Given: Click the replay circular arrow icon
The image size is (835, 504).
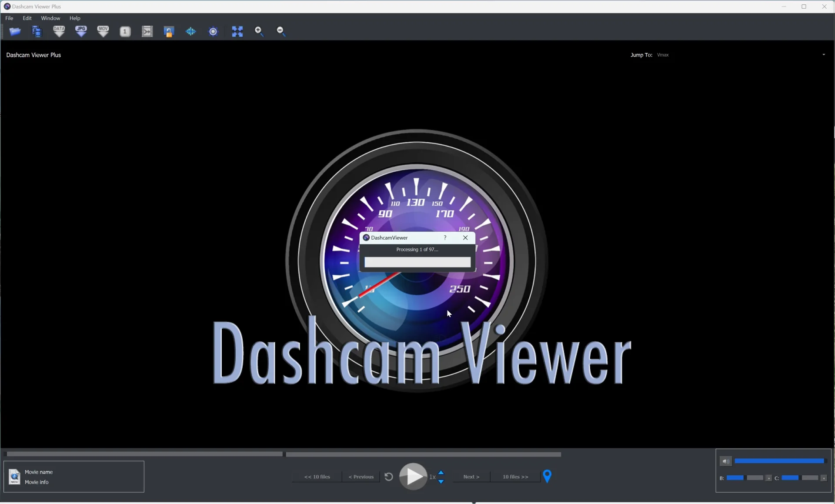Looking at the screenshot, I should pos(389,477).
